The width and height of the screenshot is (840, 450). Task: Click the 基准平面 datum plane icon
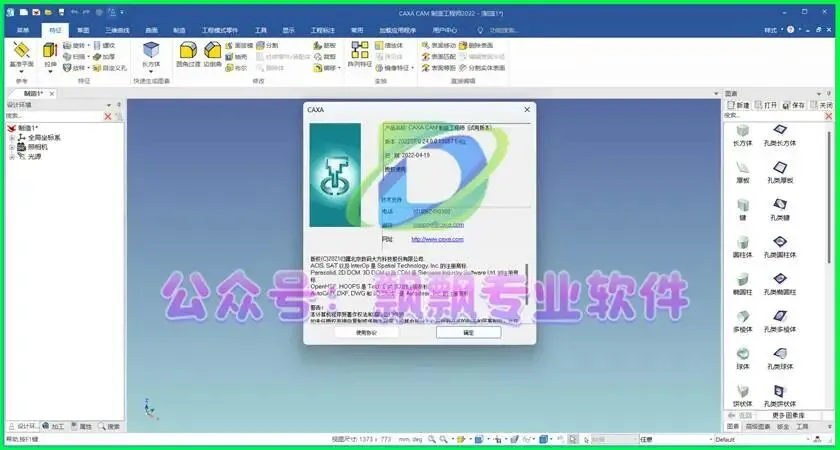(x=21, y=50)
